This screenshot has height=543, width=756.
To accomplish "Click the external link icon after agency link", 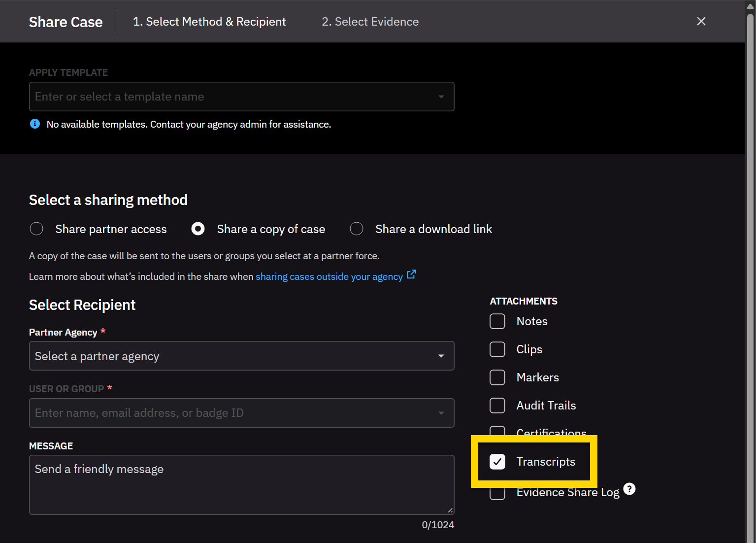I will pyautogui.click(x=411, y=274).
